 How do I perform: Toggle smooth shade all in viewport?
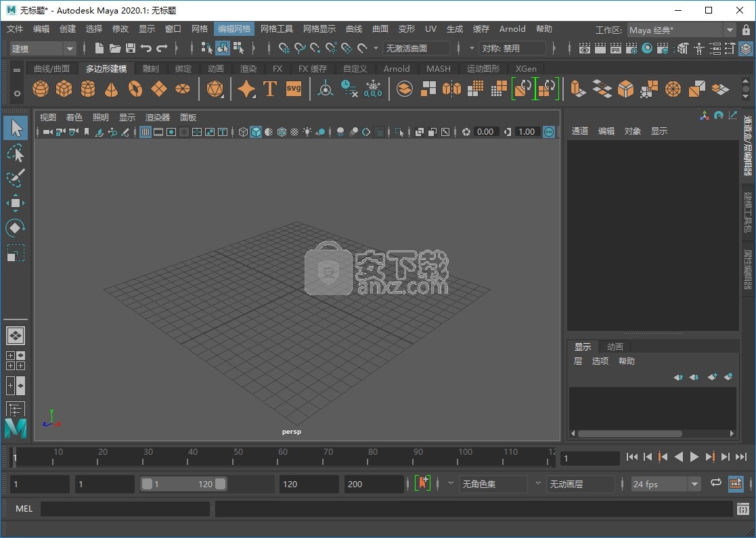[x=256, y=131]
